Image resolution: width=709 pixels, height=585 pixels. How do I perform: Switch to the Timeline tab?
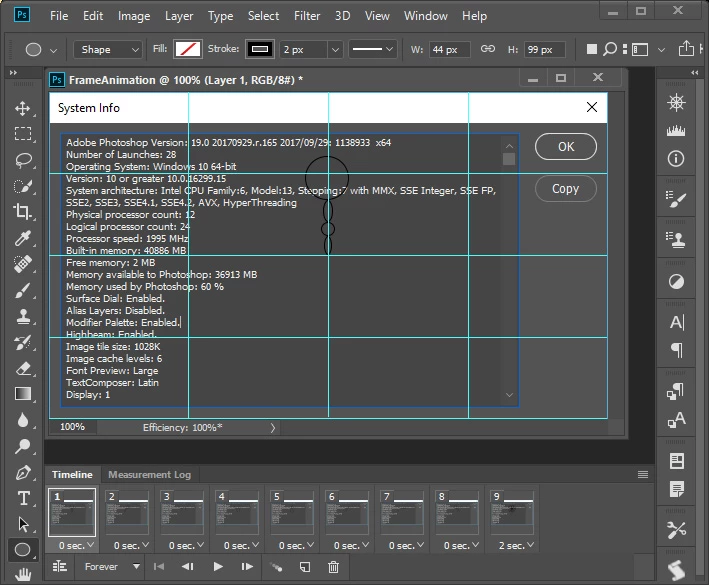[x=72, y=475]
